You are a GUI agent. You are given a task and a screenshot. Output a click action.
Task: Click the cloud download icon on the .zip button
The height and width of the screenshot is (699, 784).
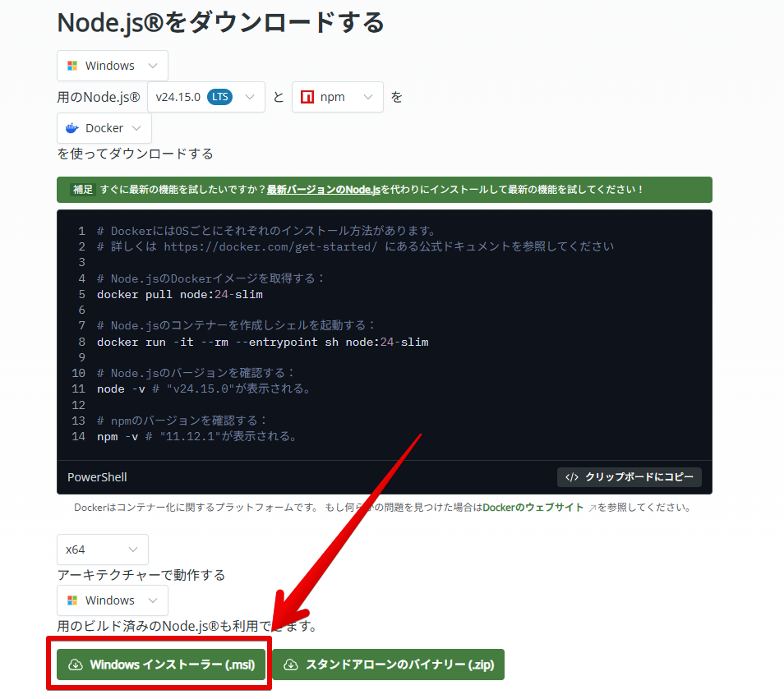pyautogui.click(x=291, y=665)
